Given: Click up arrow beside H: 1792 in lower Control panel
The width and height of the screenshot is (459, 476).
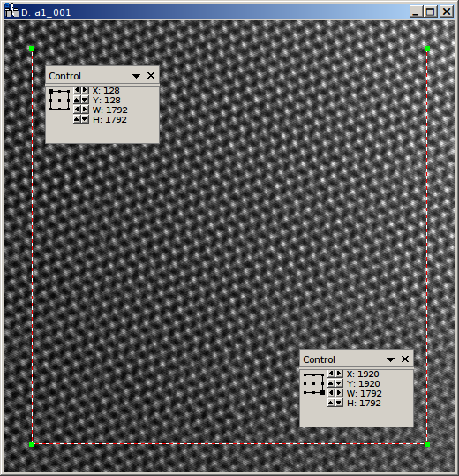Looking at the screenshot, I should click(x=331, y=403).
